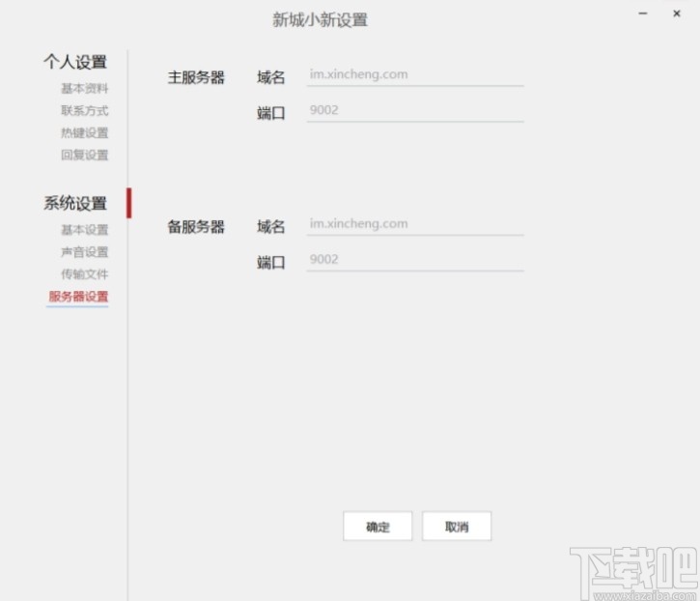700x601 pixels.
Task: Click the 新城小新设置 window title
Action: (x=321, y=20)
